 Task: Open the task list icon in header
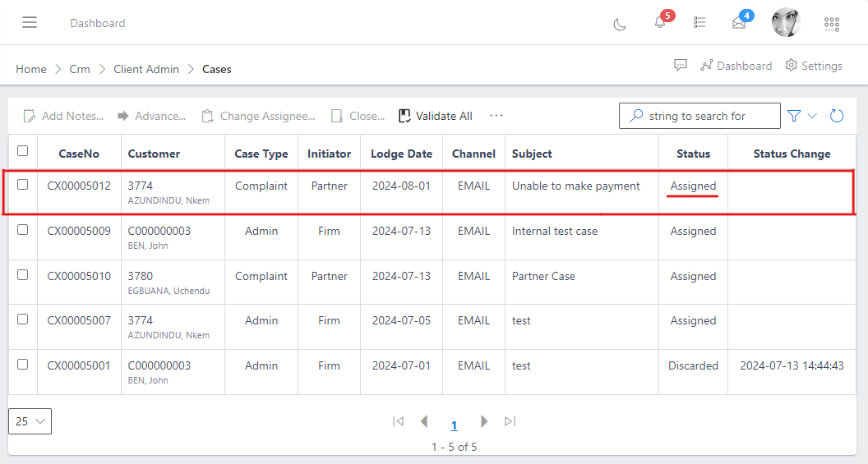click(x=699, y=23)
